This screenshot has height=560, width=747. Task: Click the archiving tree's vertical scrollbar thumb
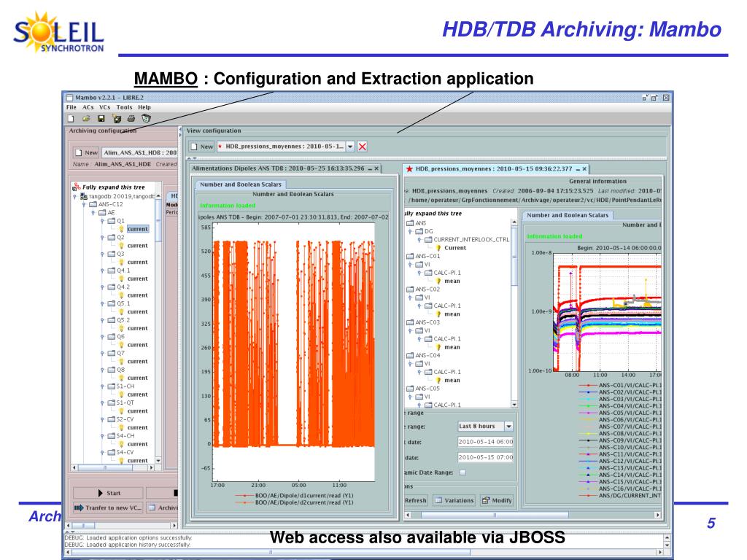[x=158, y=220]
